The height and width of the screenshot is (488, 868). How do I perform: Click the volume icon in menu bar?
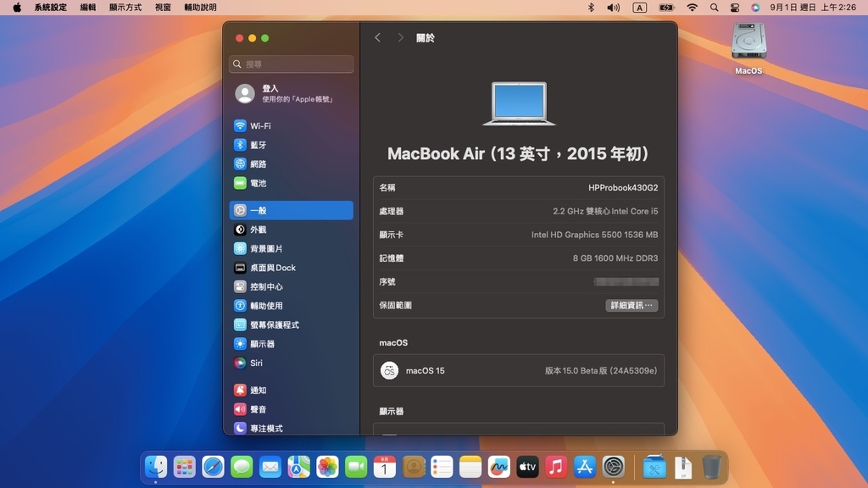point(614,7)
